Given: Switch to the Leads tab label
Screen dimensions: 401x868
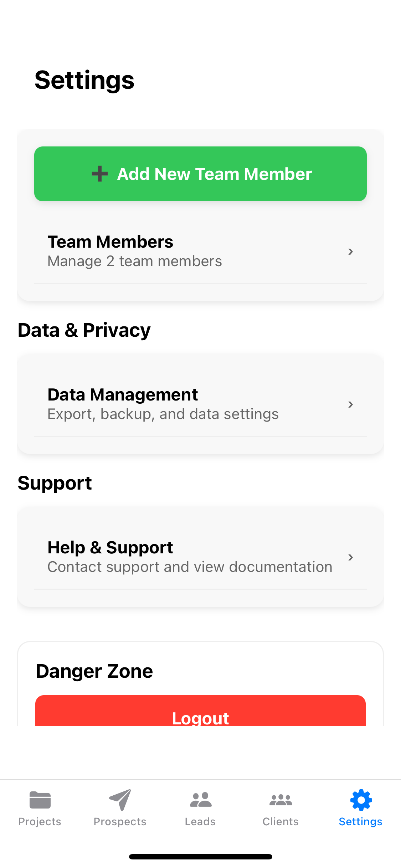Looking at the screenshot, I should coord(200,822).
